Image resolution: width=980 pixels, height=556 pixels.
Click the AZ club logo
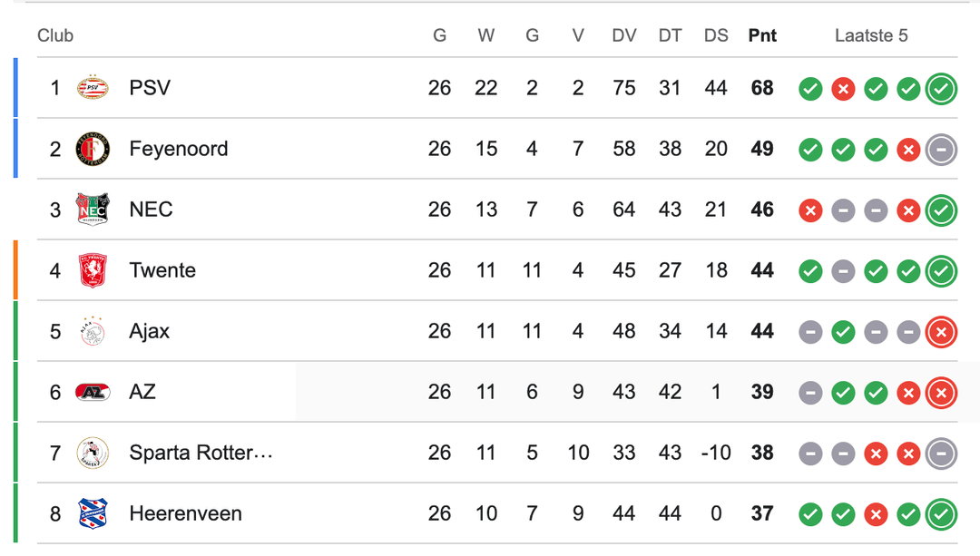point(93,392)
